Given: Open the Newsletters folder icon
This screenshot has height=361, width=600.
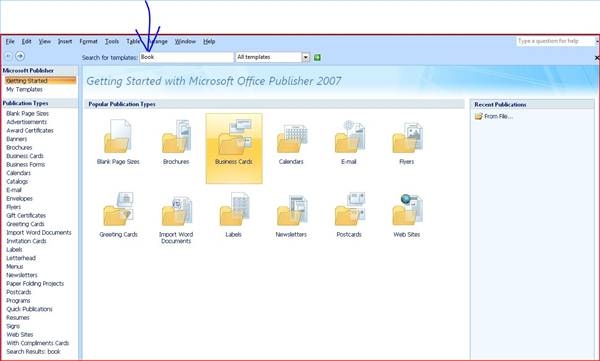Looking at the screenshot, I should pos(292,210).
